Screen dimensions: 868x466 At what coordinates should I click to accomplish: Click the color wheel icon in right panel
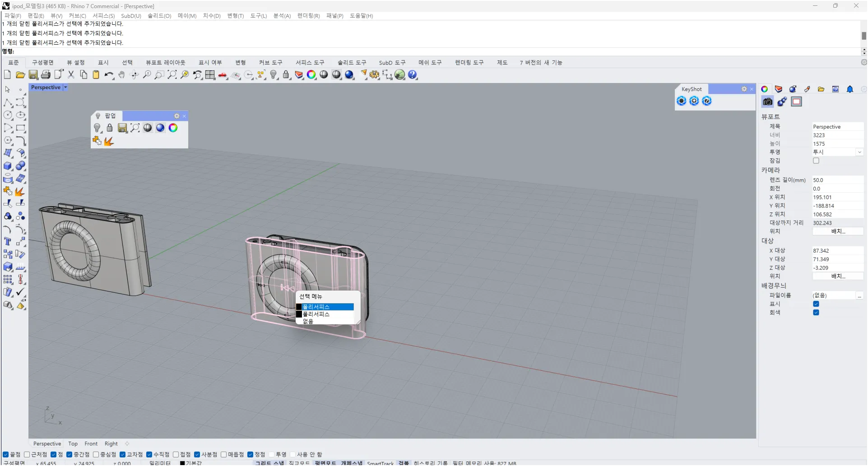point(764,89)
